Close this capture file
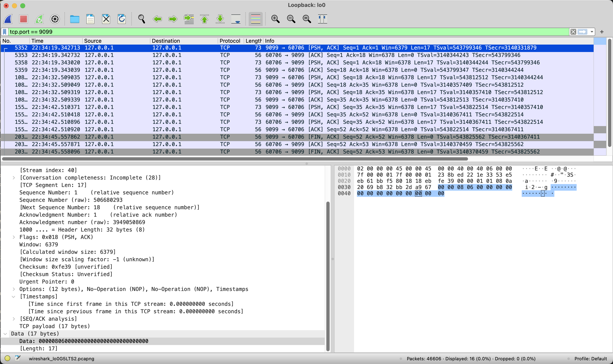 click(x=106, y=19)
